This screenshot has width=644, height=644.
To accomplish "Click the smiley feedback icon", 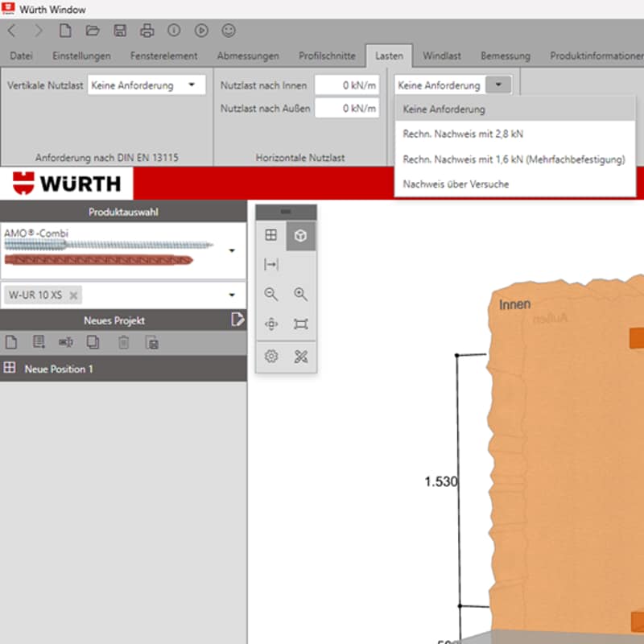I will [229, 31].
